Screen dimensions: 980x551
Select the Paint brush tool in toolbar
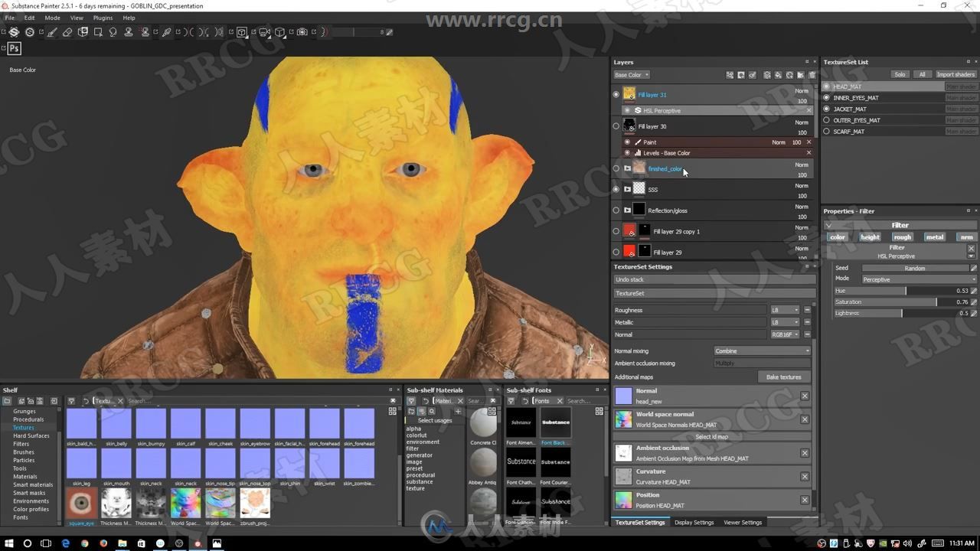52,32
